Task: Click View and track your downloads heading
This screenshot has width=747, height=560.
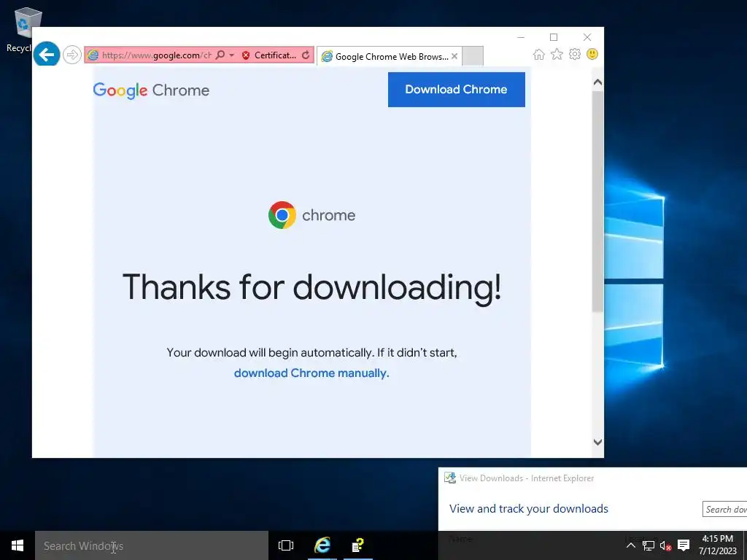Action: [529, 508]
